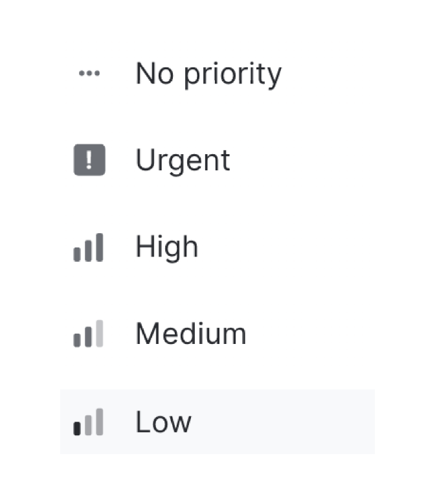This screenshot has height=491, width=448.
Task: Remove priority using No priority entry
Action: [208, 73]
